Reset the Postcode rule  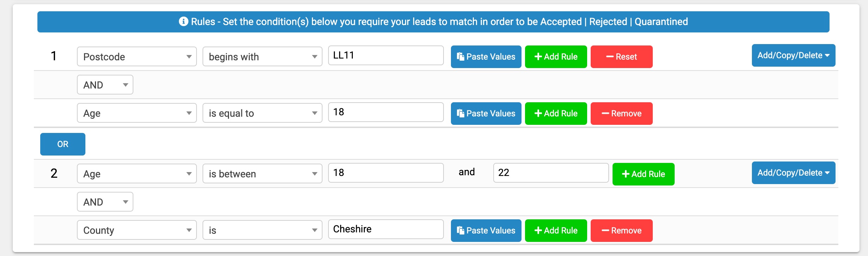coord(621,56)
